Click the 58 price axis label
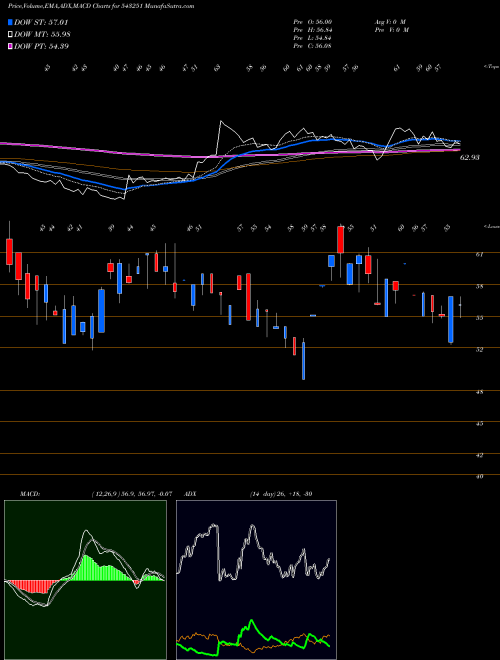The width and height of the screenshot is (500, 660). [x=479, y=286]
